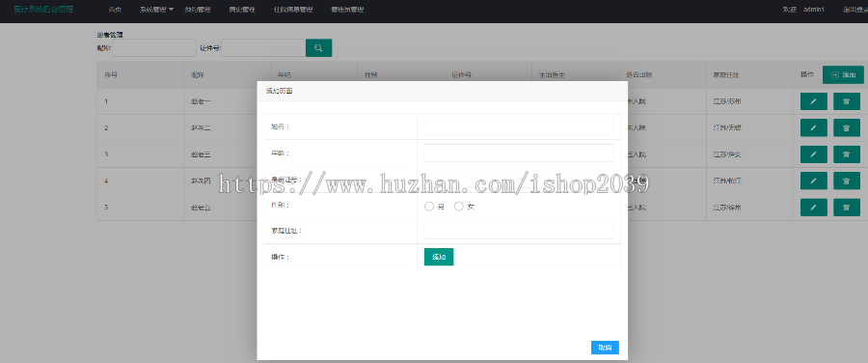Click the edit pencil for row 1
Viewport: 868px width, 363px height.
[x=814, y=101]
